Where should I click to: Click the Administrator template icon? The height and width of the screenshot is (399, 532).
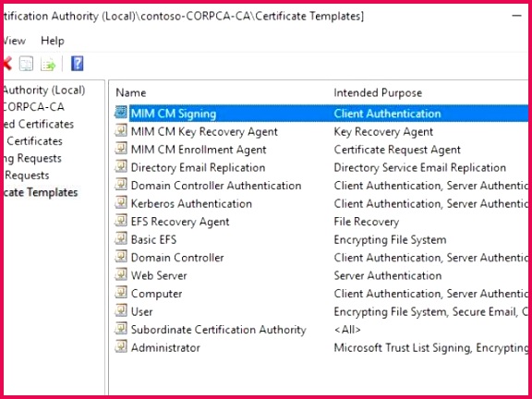121,346
